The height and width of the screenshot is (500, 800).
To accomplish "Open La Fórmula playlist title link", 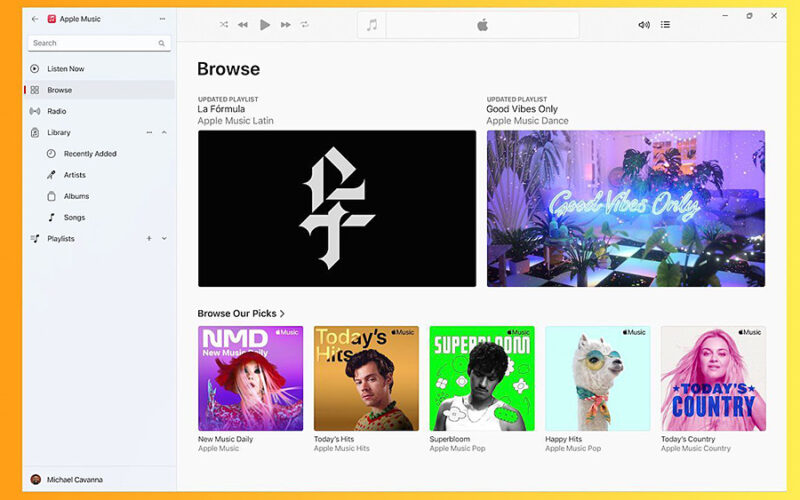I will tap(221, 109).
